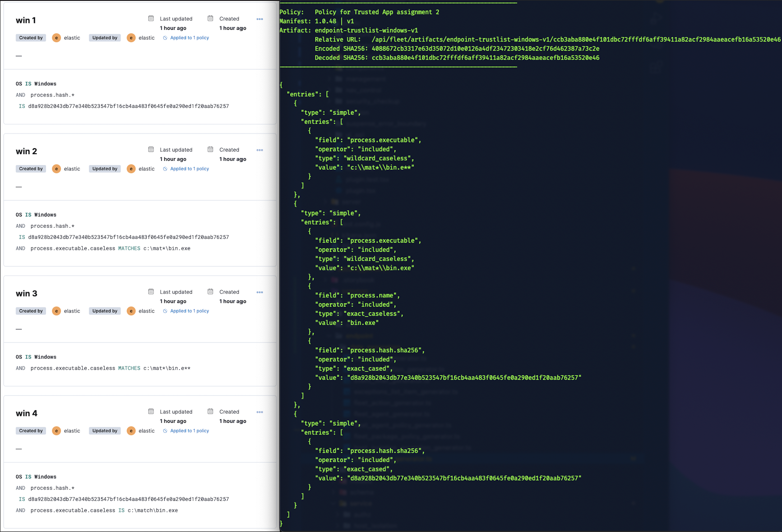Click Last updated calendar icon on win 1
782x532 pixels.
click(x=151, y=18)
